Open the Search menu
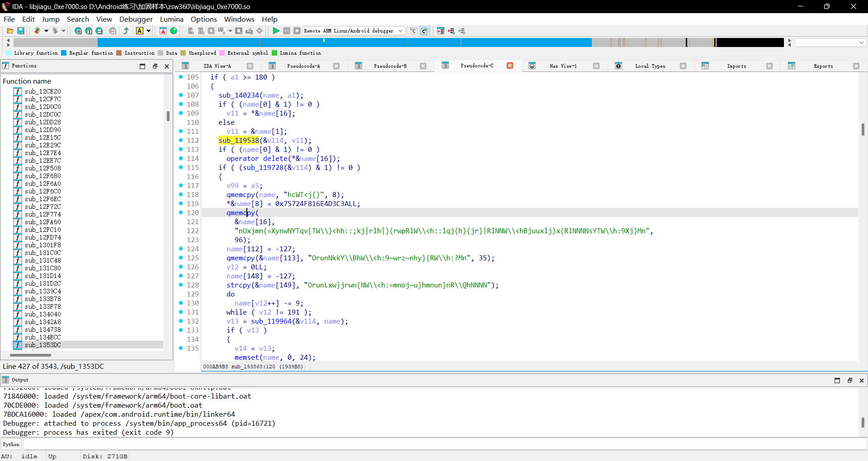This screenshot has width=868, height=461. 78,19
